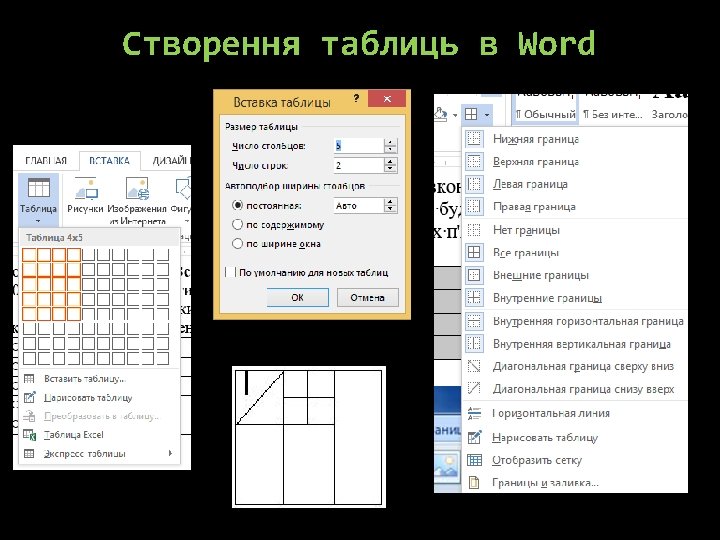Viewport: 720px width, 540px height.
Task: Click the Отмена button
Action: click(367, 297)
